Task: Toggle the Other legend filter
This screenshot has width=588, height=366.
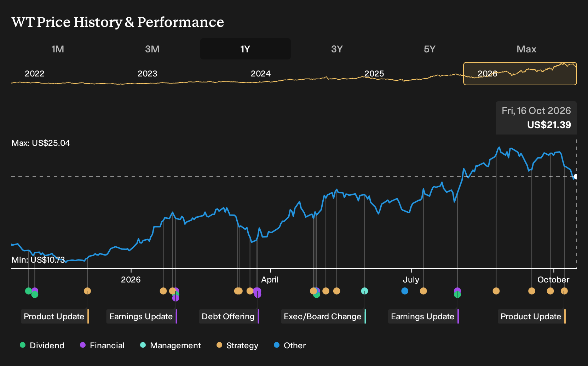Action: tap(290, 345)
